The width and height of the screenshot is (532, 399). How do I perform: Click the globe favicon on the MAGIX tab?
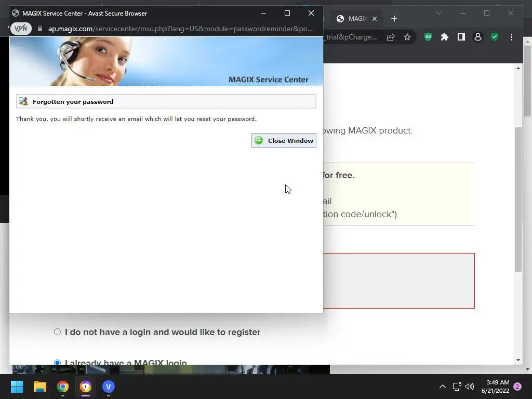pos(340,19)
